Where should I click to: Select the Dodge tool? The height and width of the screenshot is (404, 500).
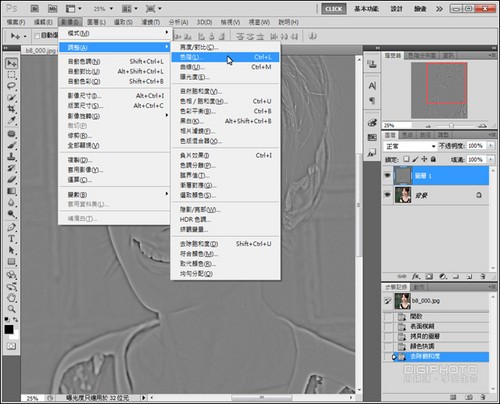click(x=12, y=214)
